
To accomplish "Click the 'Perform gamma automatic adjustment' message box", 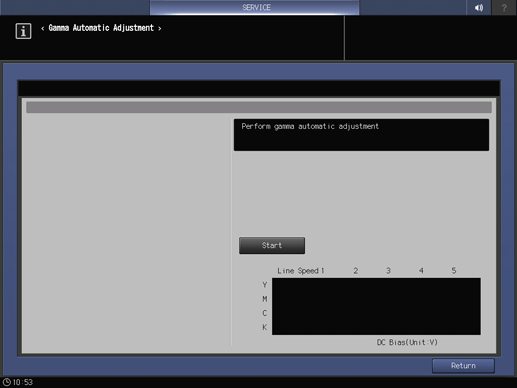I will [361, 135].
